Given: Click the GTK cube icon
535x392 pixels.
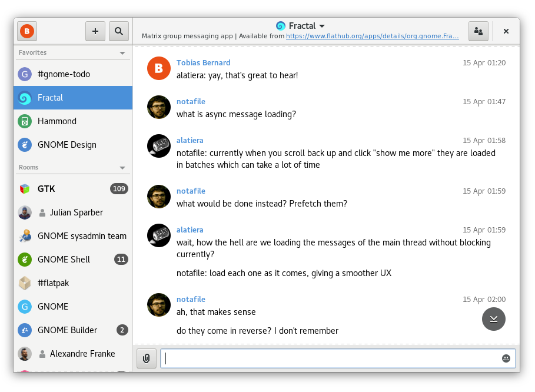Looking at the screenshot, I should pyautogui.click(x=25, y=189).
